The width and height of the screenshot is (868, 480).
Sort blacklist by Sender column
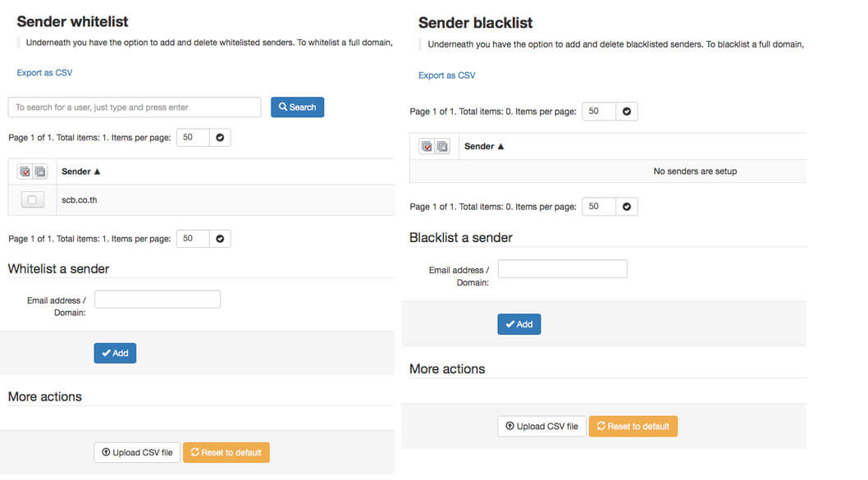pos(484,146)
